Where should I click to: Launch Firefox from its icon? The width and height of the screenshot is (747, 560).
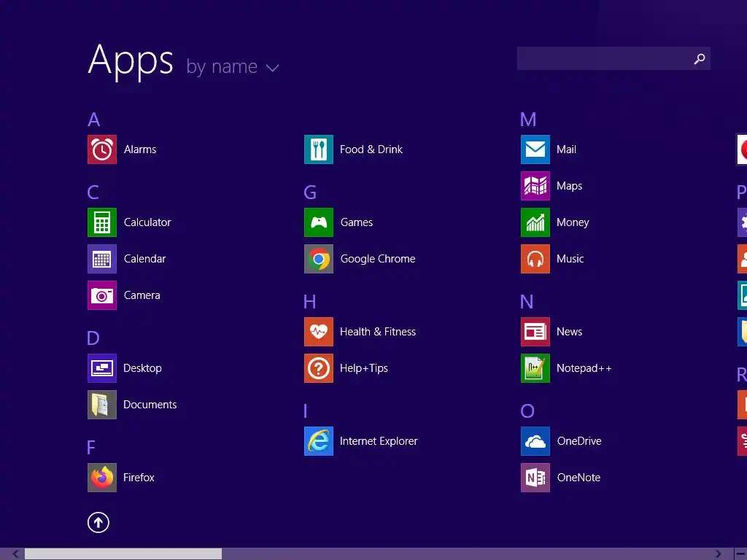click(x=102, y=478)
